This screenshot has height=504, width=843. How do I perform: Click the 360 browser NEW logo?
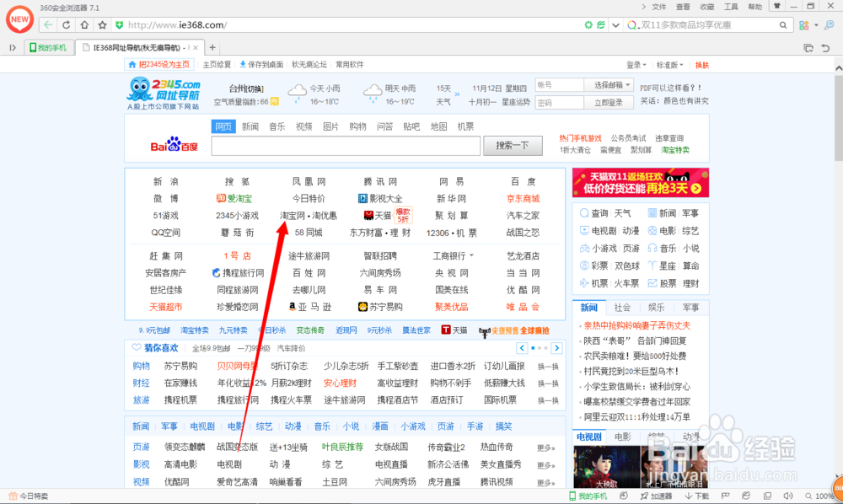tap(20, 19)
